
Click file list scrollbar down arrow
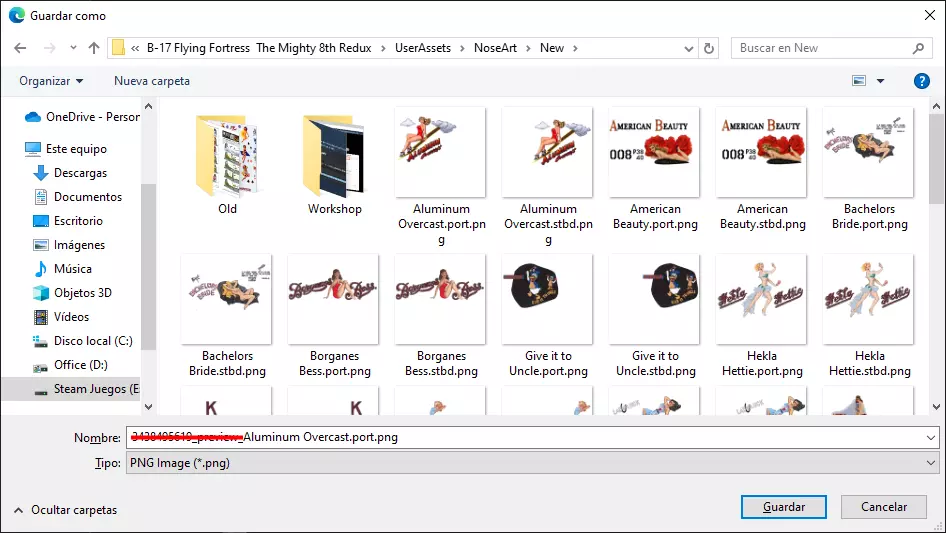[x=936, y=407]
